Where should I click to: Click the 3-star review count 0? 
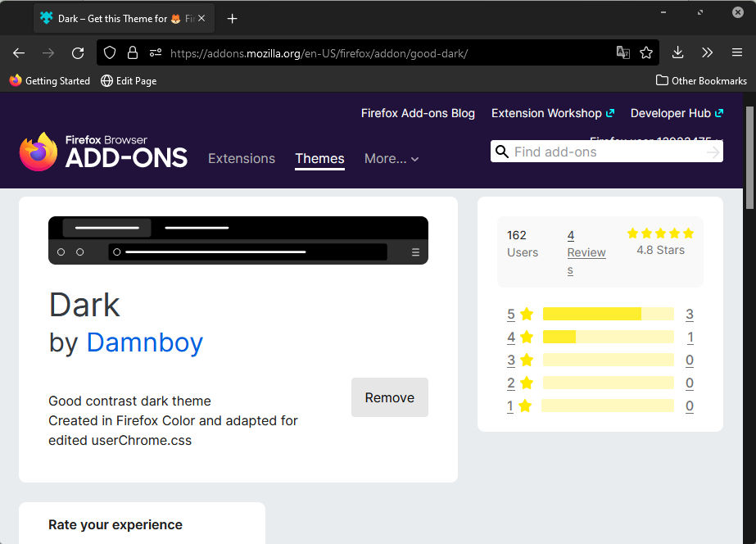690,360
